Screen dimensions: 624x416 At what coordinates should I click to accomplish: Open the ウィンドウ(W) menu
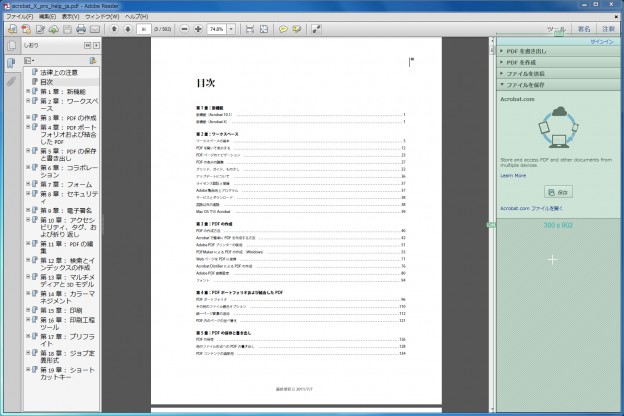102,17
